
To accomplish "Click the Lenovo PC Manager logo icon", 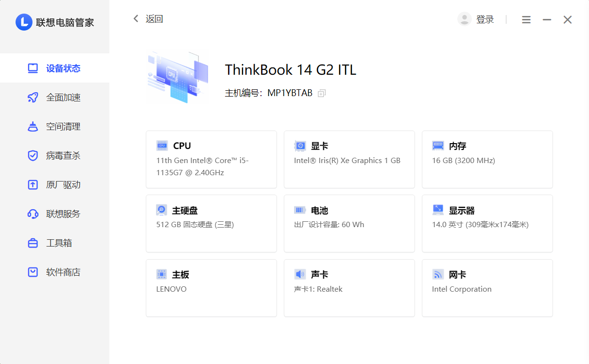I will click(24, 22).
